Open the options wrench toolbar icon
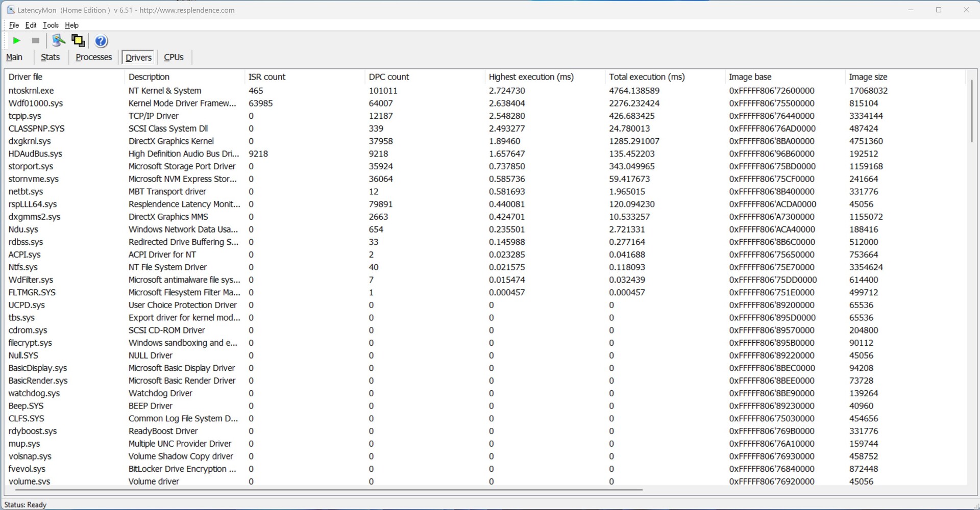980x510 pixels. click(x=59, y=41)
